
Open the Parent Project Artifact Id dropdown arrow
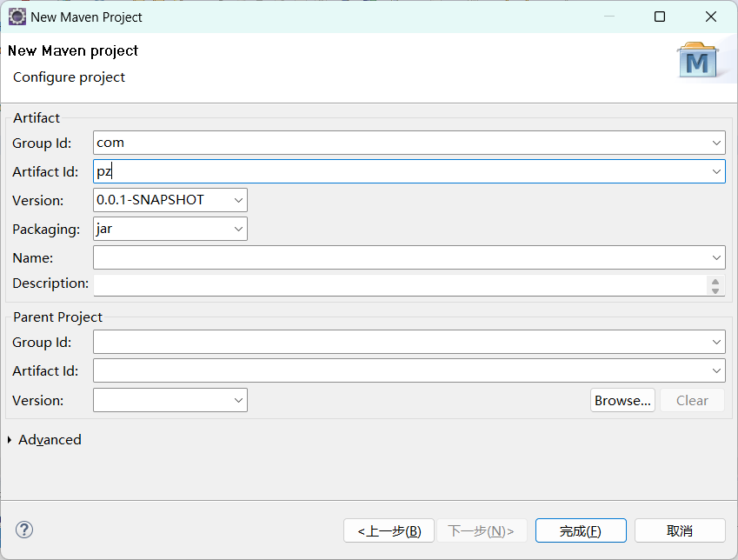(716, 370)
